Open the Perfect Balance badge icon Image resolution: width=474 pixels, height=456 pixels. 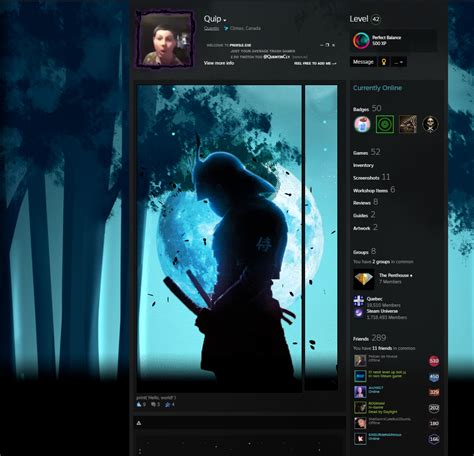coord(361,40)
